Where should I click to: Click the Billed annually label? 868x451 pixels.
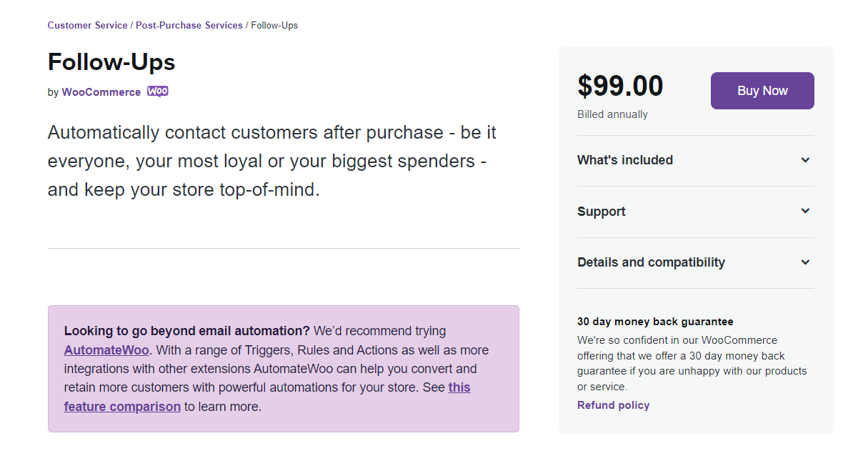click(x=612, y=114)
